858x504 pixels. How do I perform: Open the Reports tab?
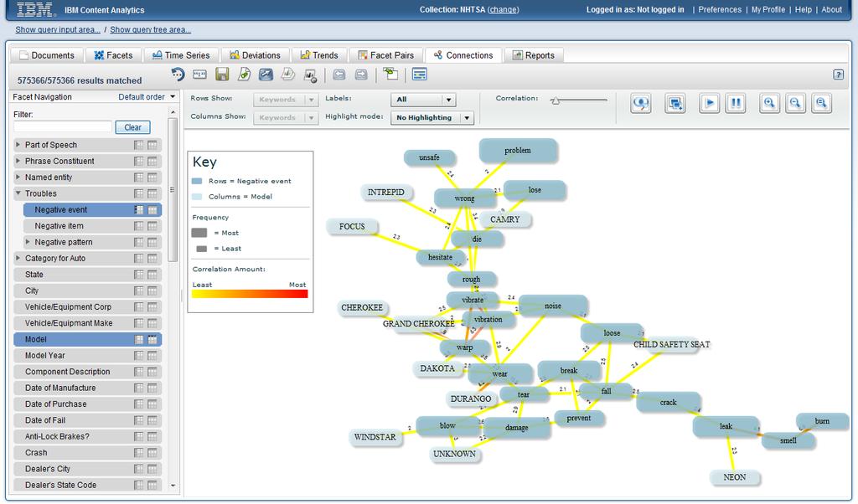click(x=533, y=55)
